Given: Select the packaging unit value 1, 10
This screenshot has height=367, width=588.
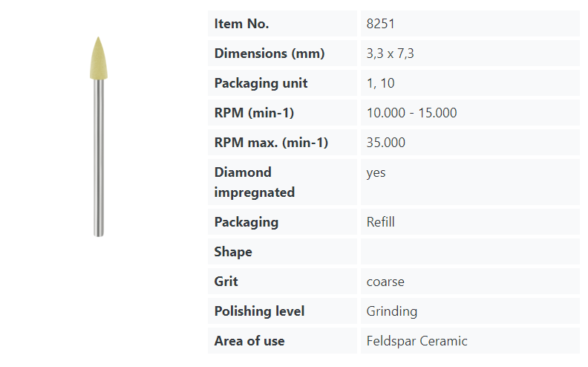Looking at the screenshot, I should [x=381, y=83].
